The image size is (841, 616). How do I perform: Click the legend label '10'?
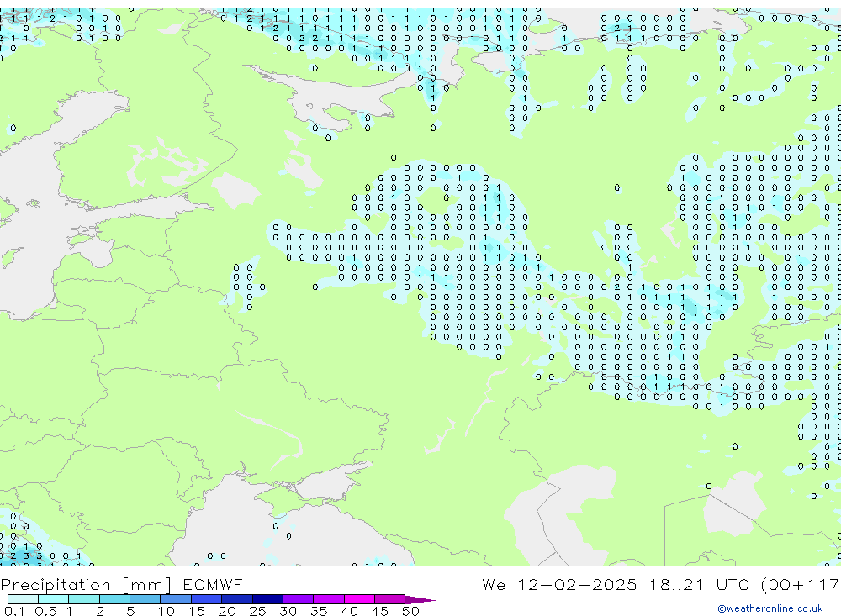pyautogui.click(x=167, y=611)
